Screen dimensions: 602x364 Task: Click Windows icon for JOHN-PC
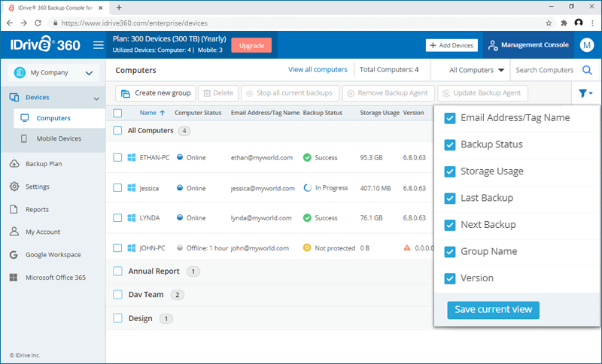pyautogui.click(x=131, y=248)
